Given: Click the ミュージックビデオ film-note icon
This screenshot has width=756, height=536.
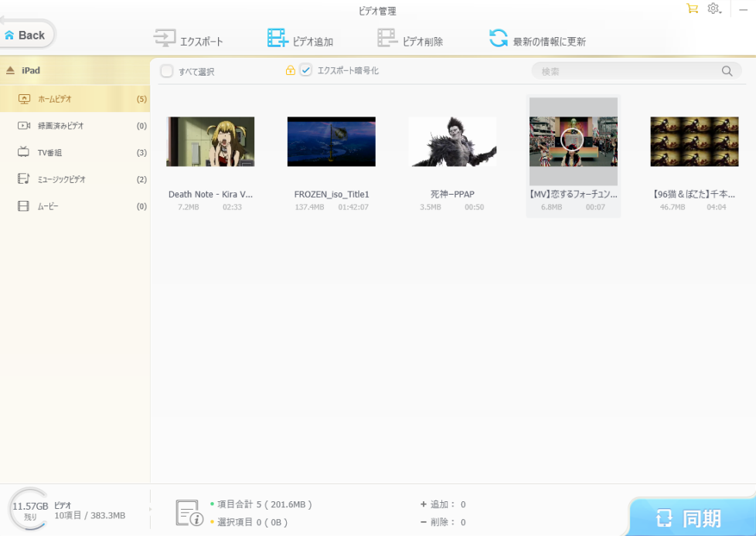Looking at the screenshot, I should point(24,179).
